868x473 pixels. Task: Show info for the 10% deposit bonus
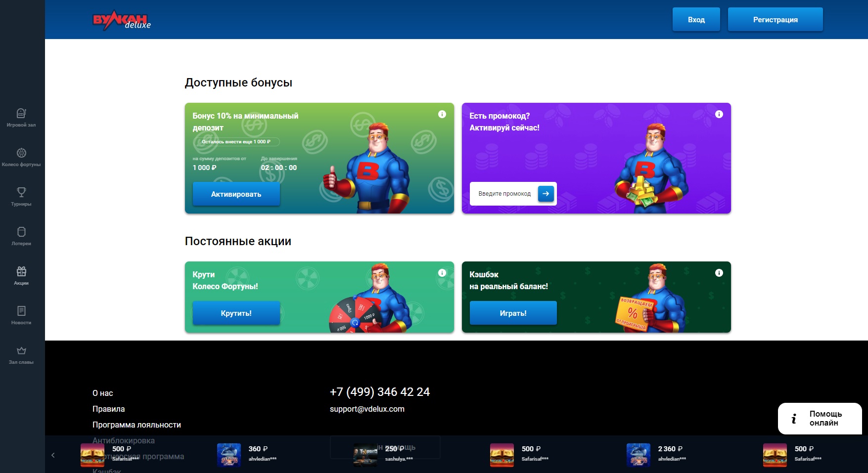pos(442,114)
